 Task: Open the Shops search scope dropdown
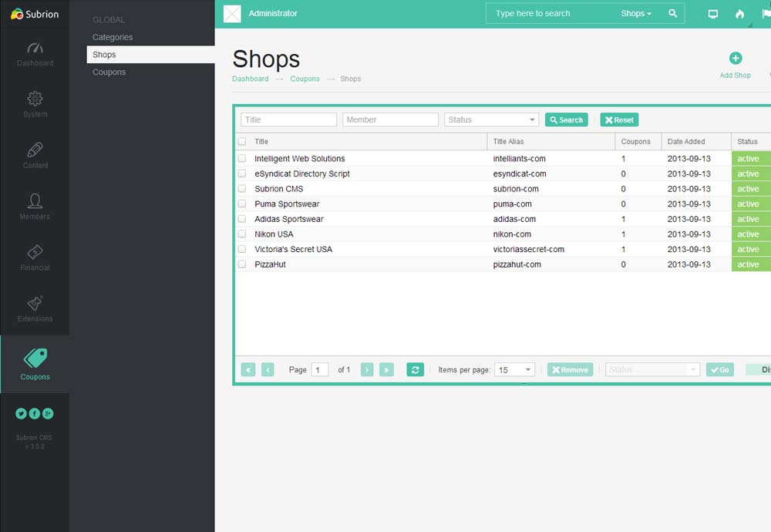(x=636, y=14)
